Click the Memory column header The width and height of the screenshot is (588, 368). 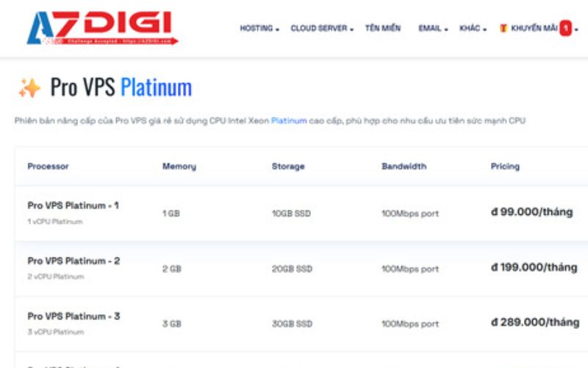click(x=179, y=166)
